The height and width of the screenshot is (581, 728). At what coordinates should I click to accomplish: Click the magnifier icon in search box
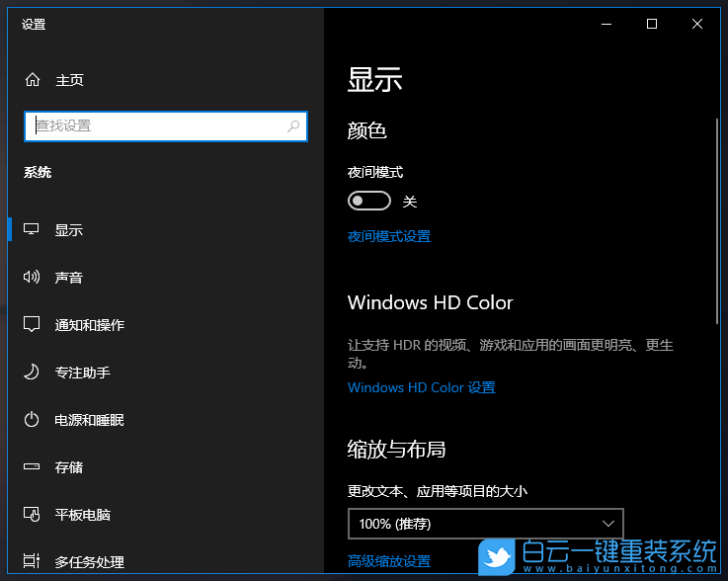293,125
